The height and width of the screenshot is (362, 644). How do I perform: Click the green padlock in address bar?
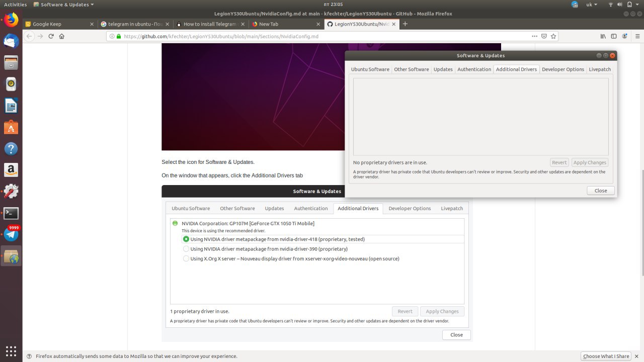pyautogui.click(x=119, y=36)
